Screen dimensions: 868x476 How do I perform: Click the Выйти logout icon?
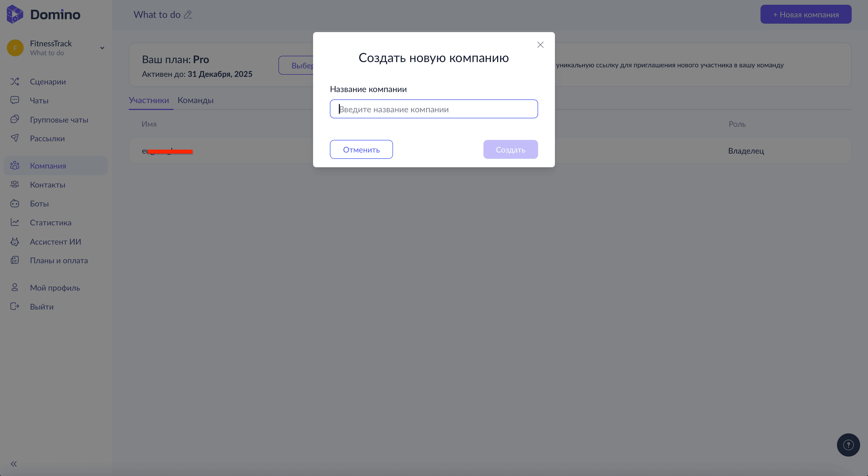pyautogui.click(x=14, y=306)
